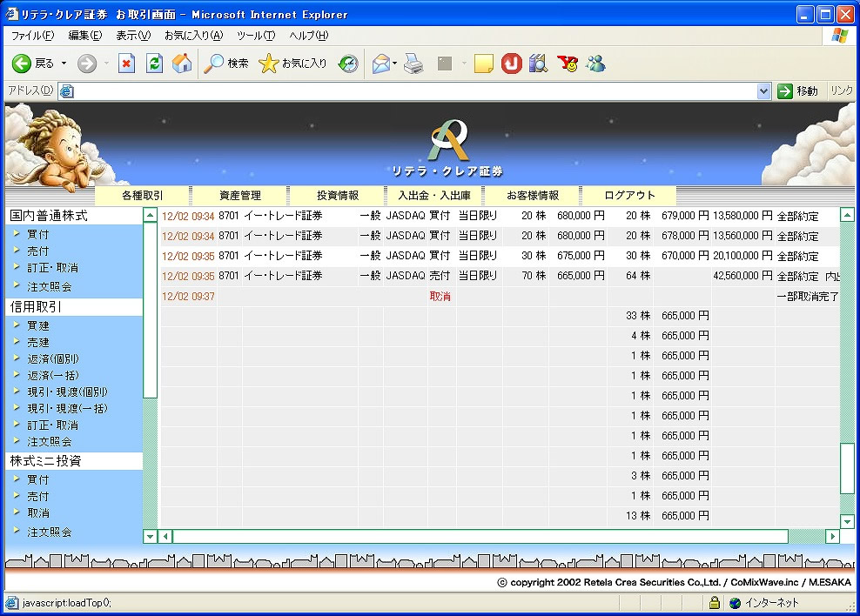This screenshot has width=860, height=616.
Task: Click 返済(個別) link
Action: [53, 359]
